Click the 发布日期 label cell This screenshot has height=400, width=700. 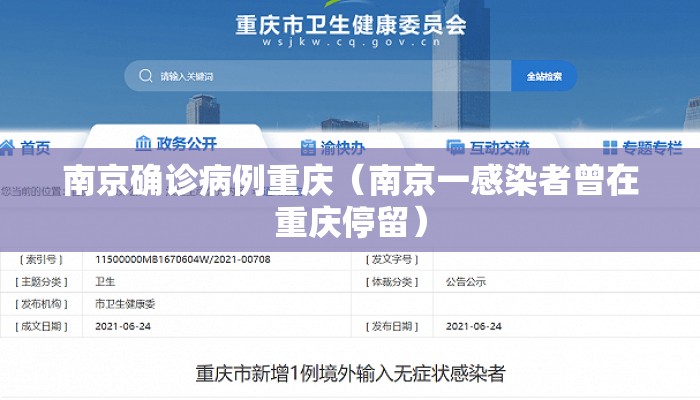point(392,326)
